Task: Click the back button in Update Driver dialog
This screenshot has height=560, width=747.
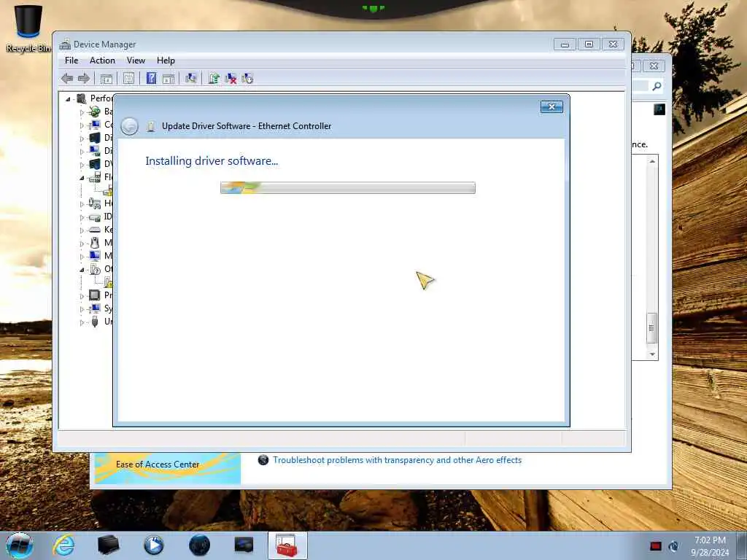Action: (x=130, y=126)
